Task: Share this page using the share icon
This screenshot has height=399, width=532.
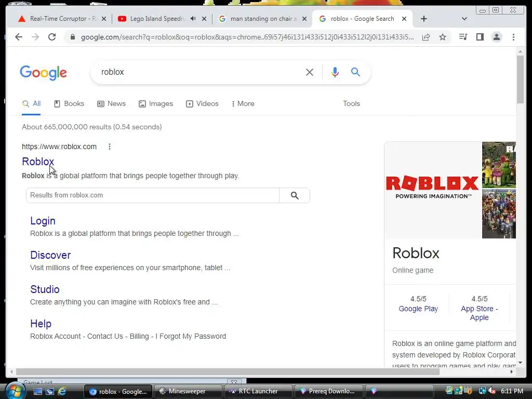Action: click(x=426, y=37)
